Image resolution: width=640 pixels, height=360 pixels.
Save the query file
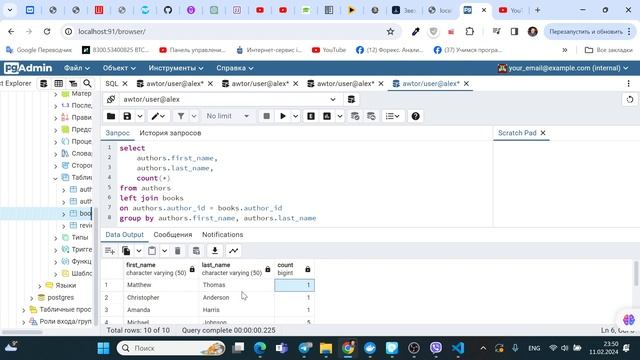[127, 116]
